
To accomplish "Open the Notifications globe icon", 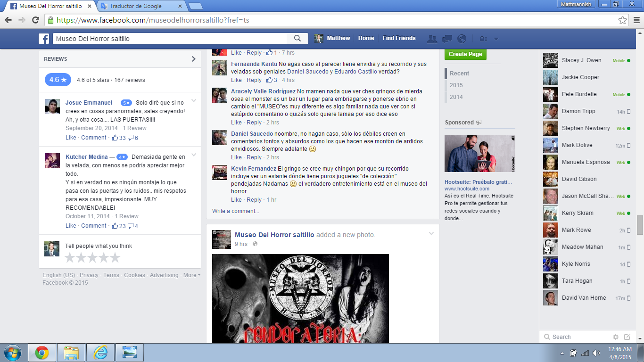I will point(462,39).
